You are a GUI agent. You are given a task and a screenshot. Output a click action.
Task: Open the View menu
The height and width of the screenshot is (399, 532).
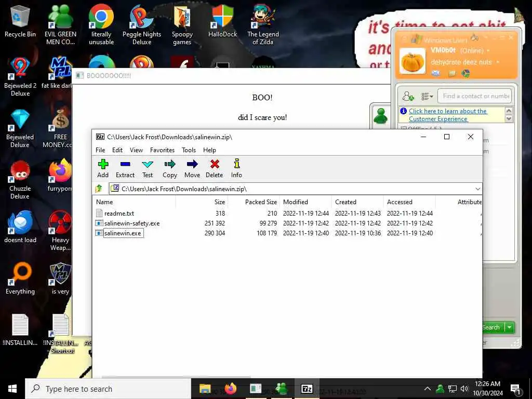click(136, 150)
